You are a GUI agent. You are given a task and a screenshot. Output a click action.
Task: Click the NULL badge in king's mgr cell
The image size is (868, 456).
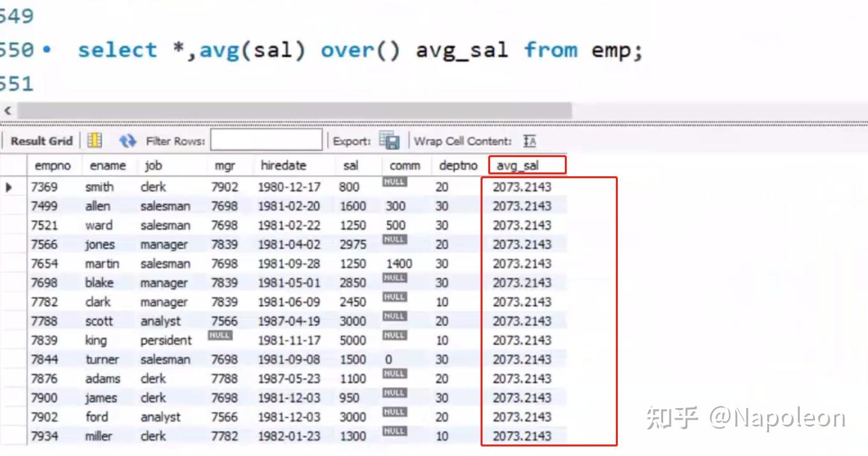click(220, 335)
